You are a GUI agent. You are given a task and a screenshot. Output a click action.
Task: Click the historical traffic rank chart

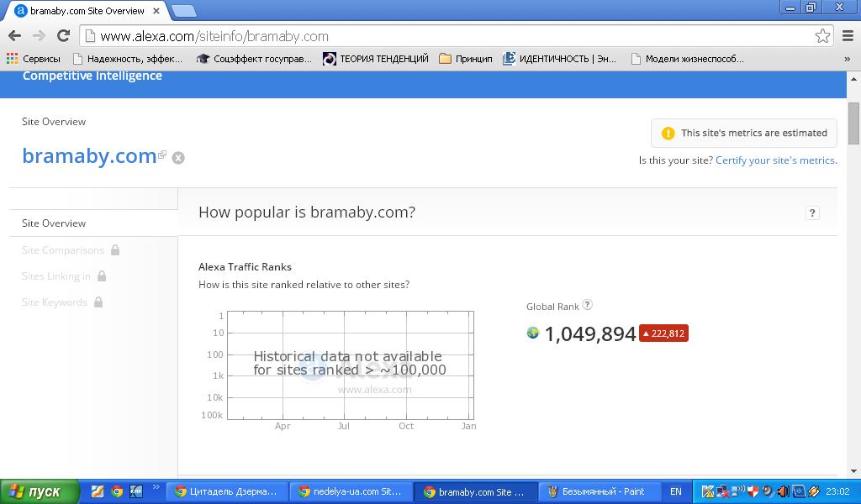tap(351, 365)
